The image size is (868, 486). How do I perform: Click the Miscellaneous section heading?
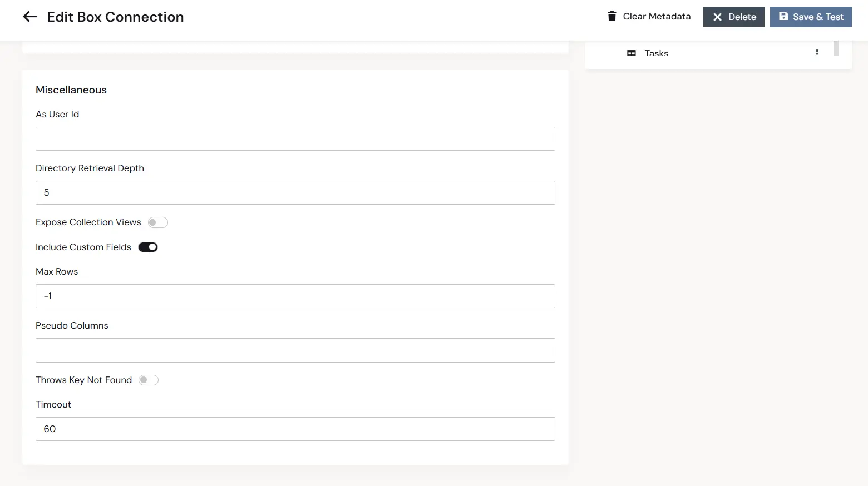(x=71, y=90)
